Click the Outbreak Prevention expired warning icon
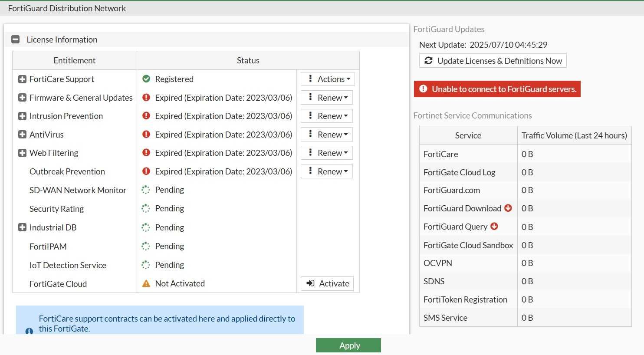The height and width of the screenshot is (355, 644). (x=146, y=171)
